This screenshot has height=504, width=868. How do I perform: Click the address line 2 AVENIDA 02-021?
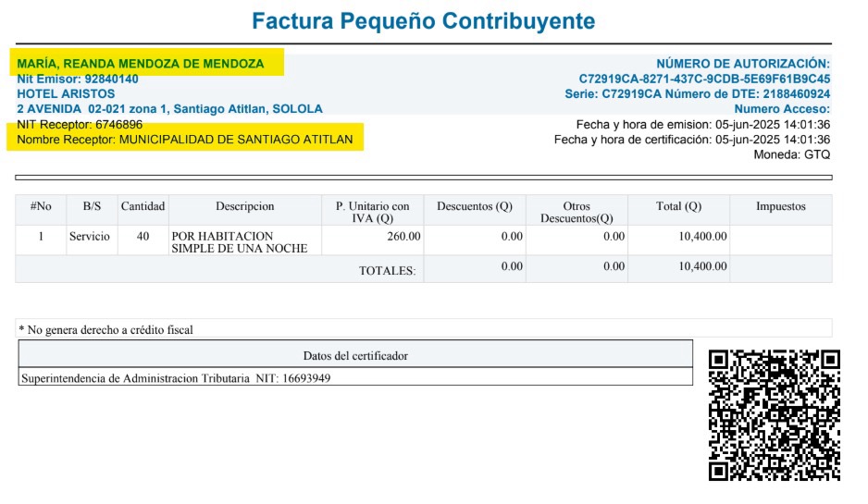(170, 109)
